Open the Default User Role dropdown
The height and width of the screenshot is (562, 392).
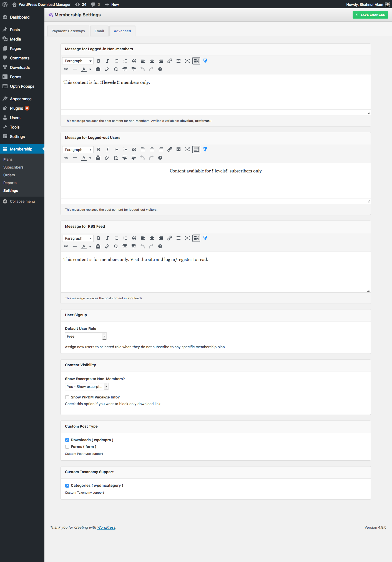pos(86,337)
